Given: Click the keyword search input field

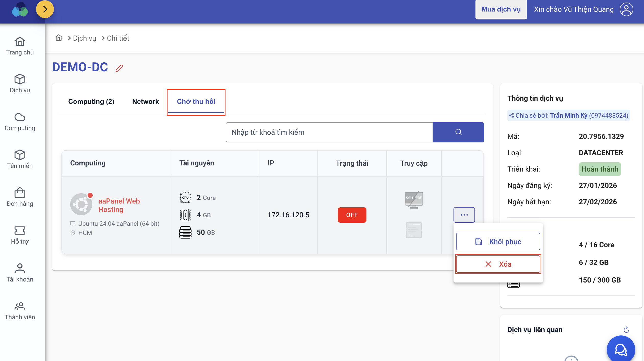Looking at the screenshot, I should coord(329,132).
